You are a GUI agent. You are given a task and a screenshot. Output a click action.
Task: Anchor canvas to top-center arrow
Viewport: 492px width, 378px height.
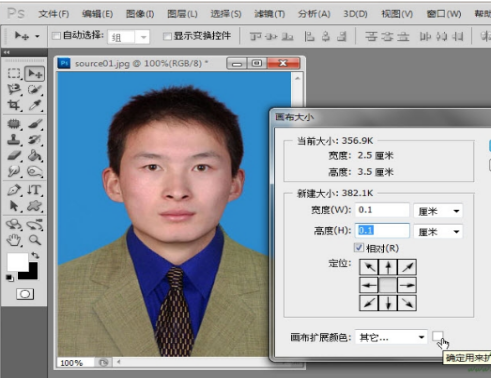tap(388, 267)
